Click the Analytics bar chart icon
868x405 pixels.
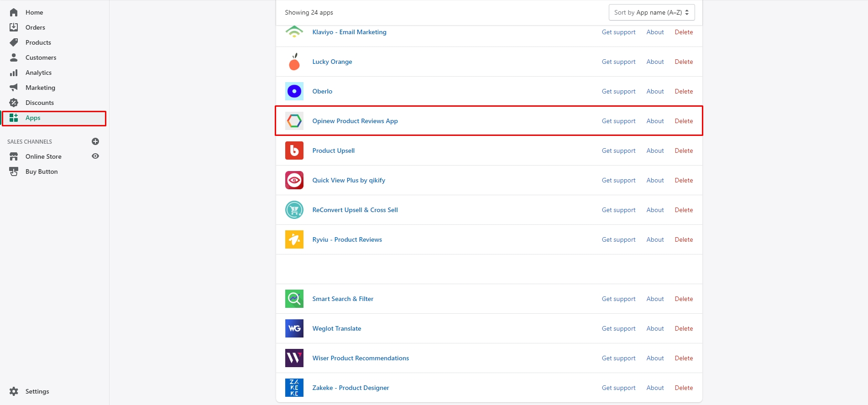point(14,73)
